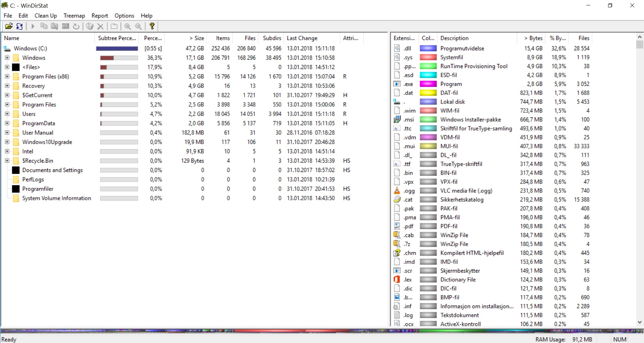The image size is (644, 343).
Task: Select the System Volume Information folder row
Action: click(x=181, y=198)
